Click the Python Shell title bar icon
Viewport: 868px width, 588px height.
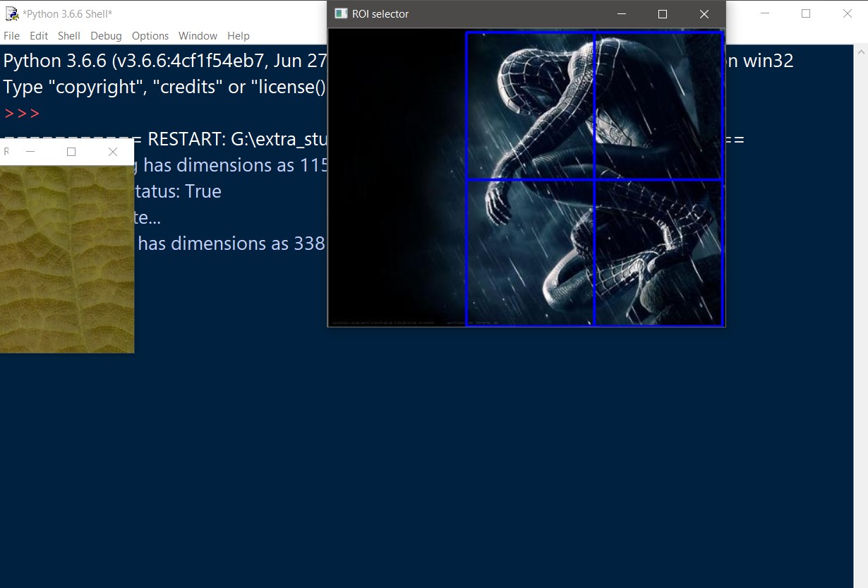coord(11,13)
